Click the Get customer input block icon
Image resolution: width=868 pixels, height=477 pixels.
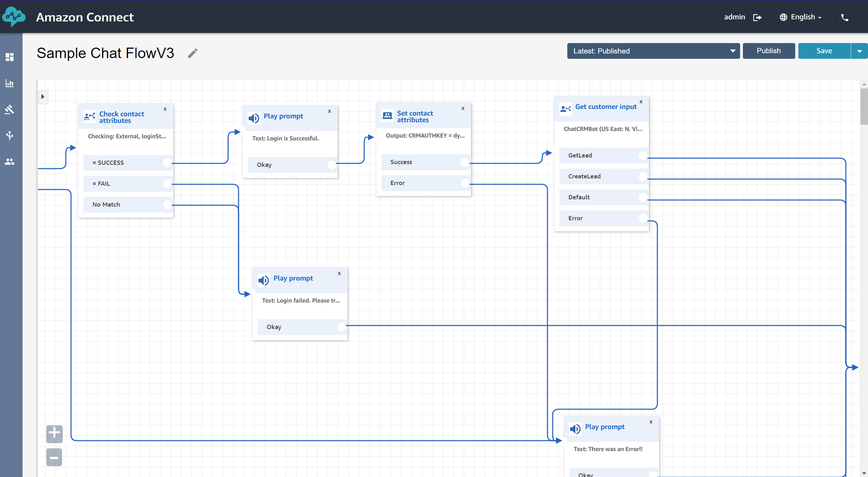coord(565,109)
